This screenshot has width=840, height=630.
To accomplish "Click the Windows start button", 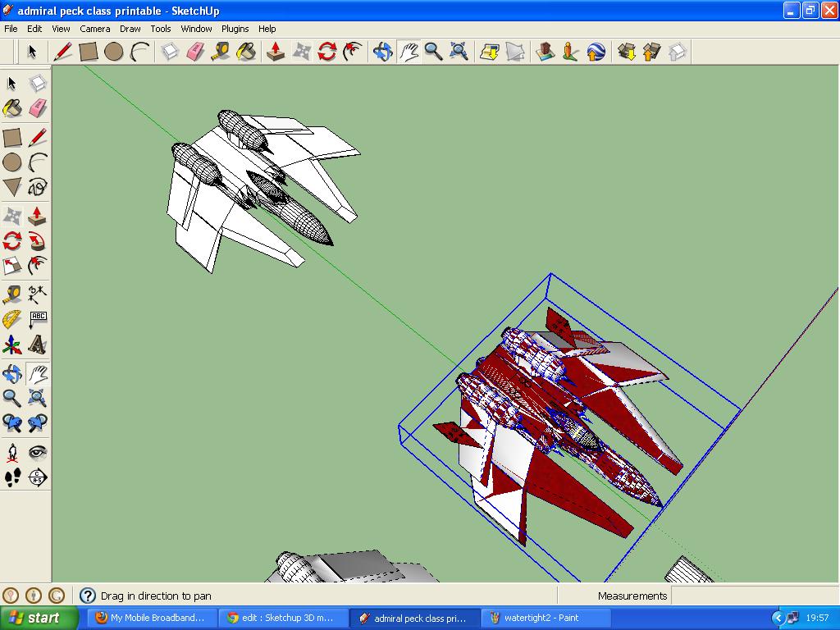I will pyautogui.click(x=39, y=618).
